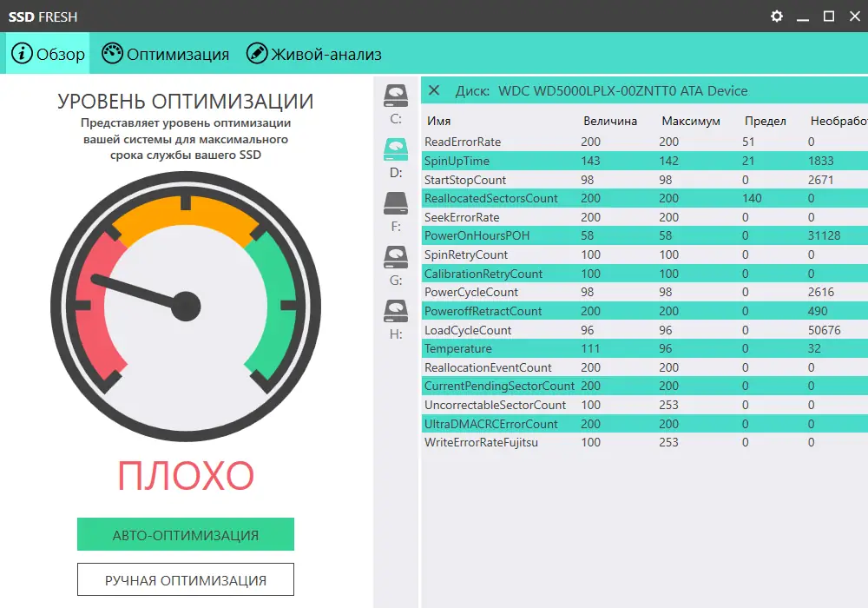Select the WriteErrorRateFujitsu row name
Viewport: 868px width, 608px height.
[481, 442]
